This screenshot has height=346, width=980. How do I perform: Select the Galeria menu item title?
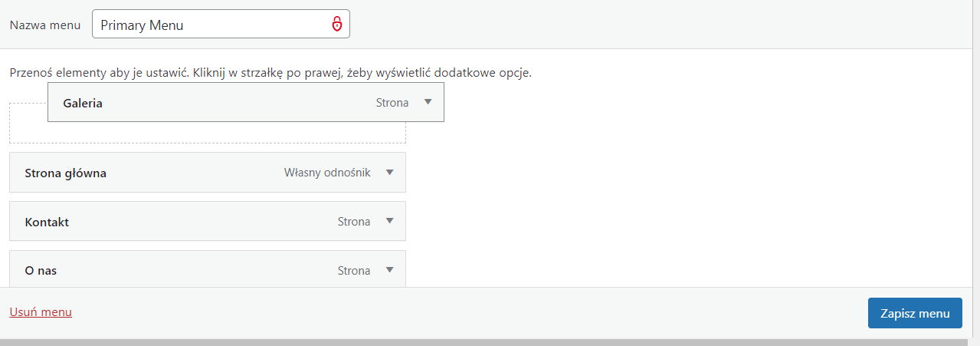(x=83, y=103)
